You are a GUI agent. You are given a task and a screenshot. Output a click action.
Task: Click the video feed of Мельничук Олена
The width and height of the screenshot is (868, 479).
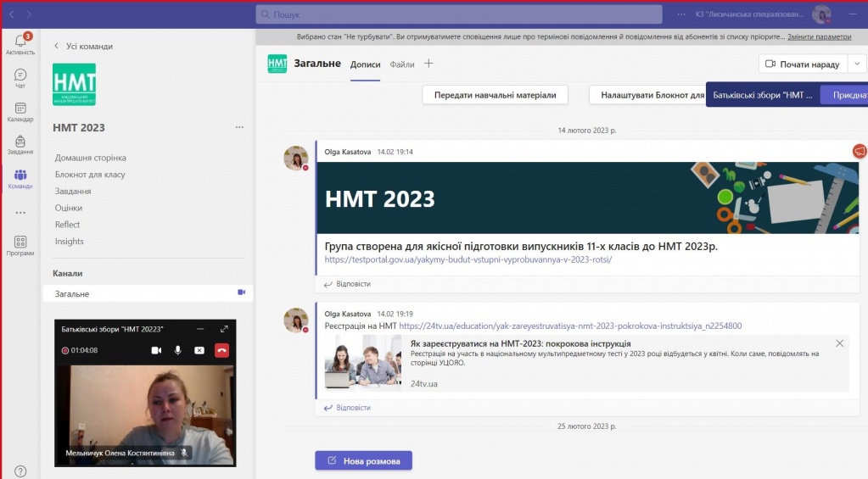point(145,415)
